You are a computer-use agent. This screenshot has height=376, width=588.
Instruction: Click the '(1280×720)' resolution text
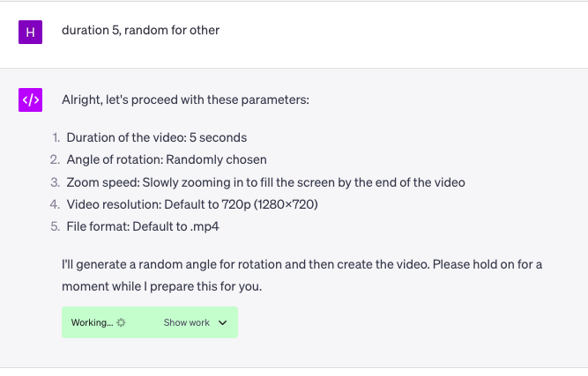(x=286, y=204)
